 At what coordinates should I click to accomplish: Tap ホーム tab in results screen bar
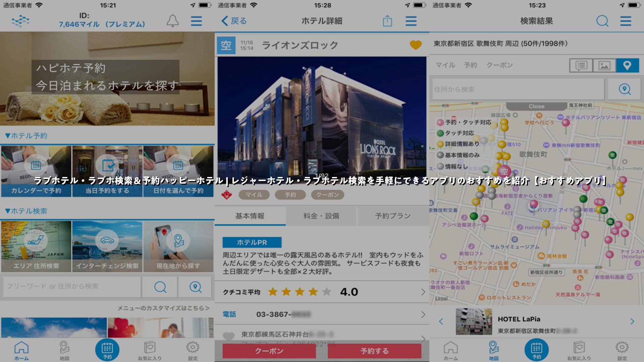(x=451, y=351)
